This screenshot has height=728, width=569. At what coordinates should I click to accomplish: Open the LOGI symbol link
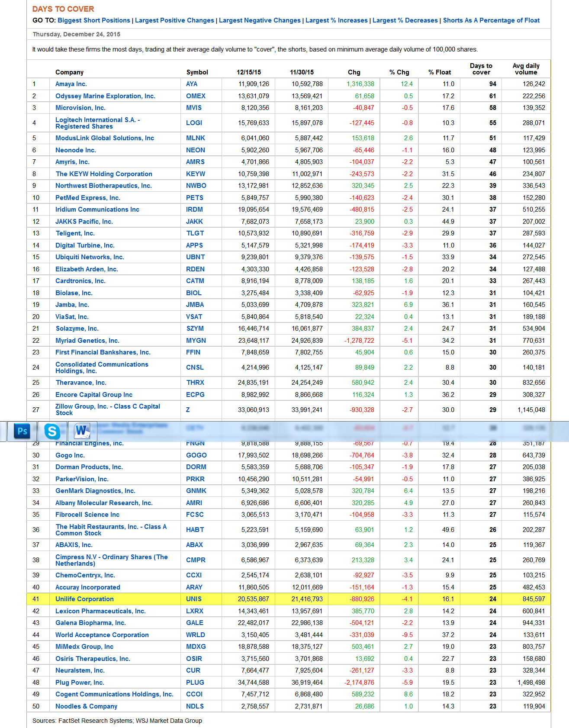click(x=194, y=123)
